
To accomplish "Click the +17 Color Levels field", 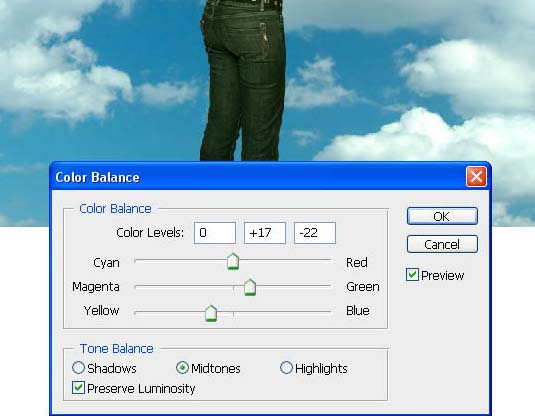I will (x=265, y=233).
